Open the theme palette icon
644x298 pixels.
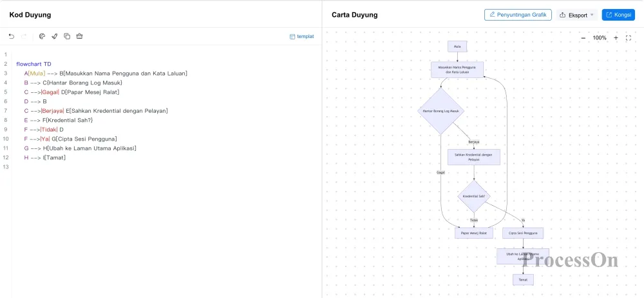coord(42,36)
